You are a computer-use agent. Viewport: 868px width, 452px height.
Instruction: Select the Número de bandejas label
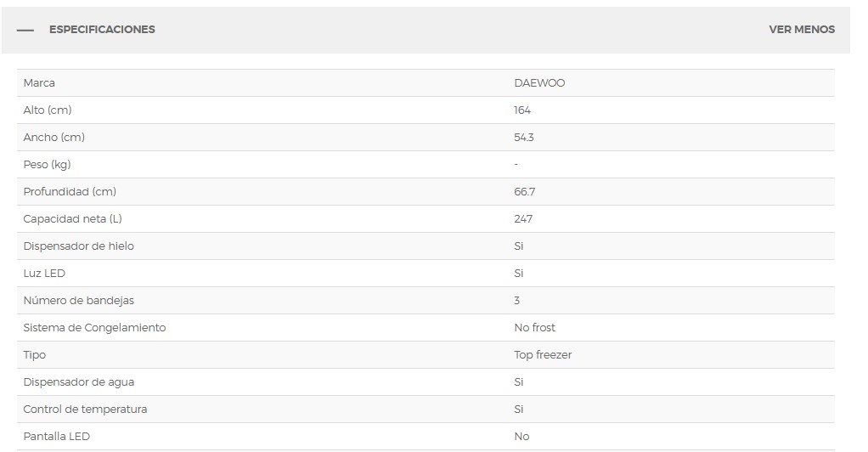click(79, 300)
